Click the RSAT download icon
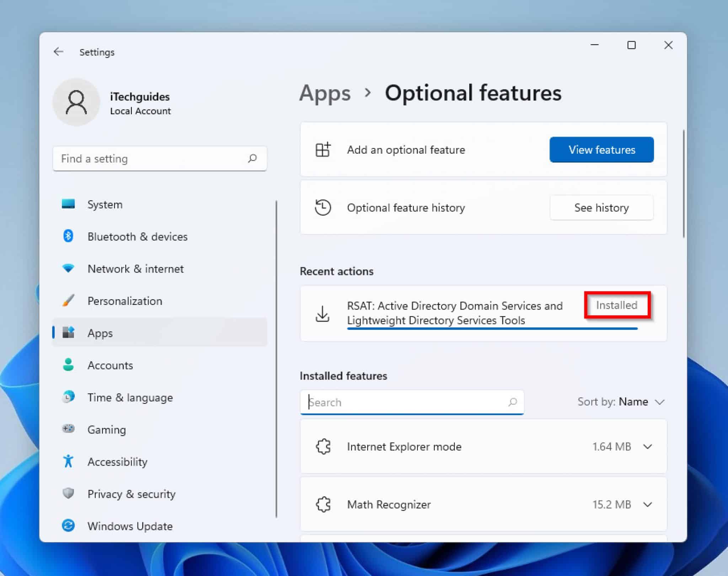The image size is (728, 576). click(323, 313)
